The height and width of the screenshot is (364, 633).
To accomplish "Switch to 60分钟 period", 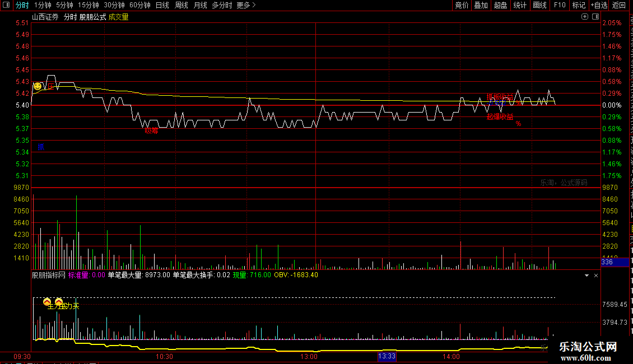I will pyautogui.click(x=140, y=5).
